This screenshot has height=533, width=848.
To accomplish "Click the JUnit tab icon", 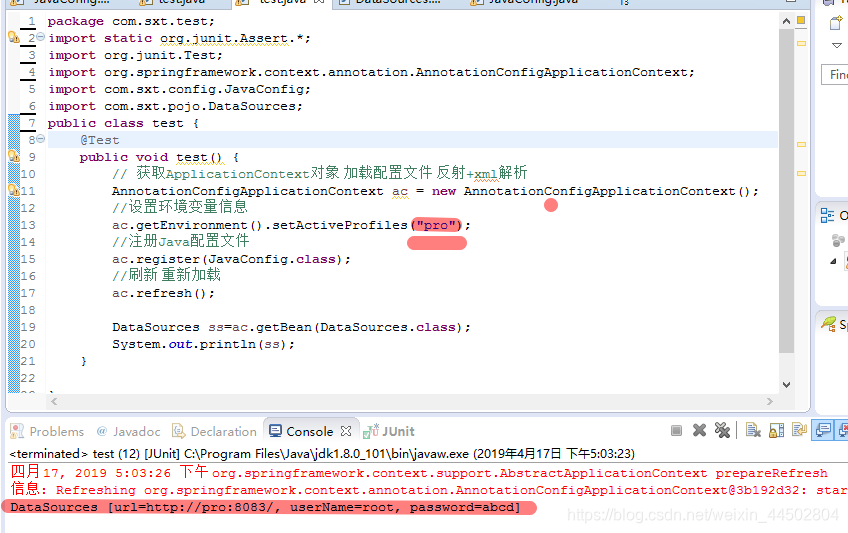I will click(371, 431).
